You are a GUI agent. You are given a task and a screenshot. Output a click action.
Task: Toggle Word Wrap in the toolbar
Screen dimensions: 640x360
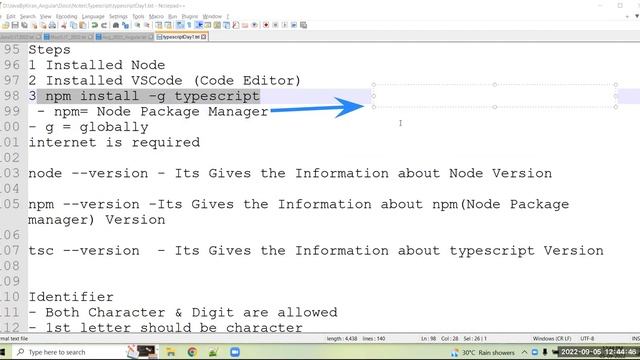(x=180, y=25)
